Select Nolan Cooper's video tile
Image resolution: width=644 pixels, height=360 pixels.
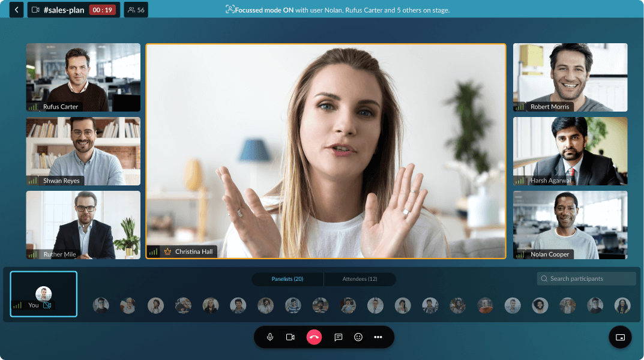point(570,225)
